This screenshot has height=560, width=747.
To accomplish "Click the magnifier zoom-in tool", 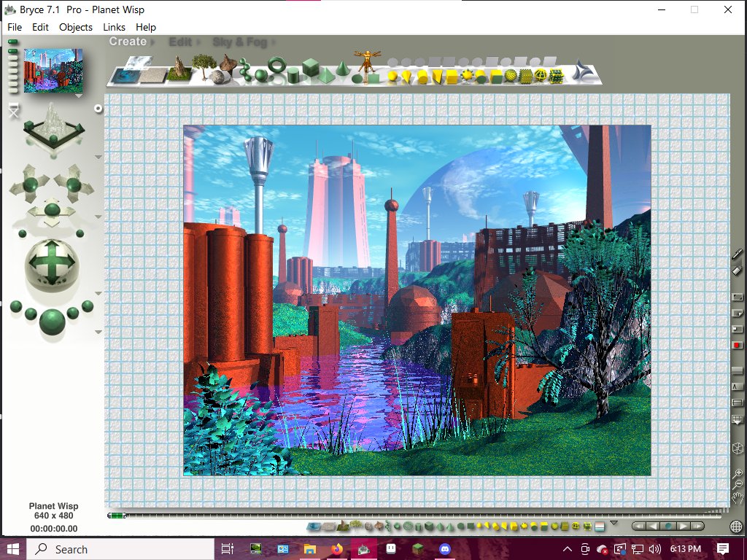I will click(738, 473).
